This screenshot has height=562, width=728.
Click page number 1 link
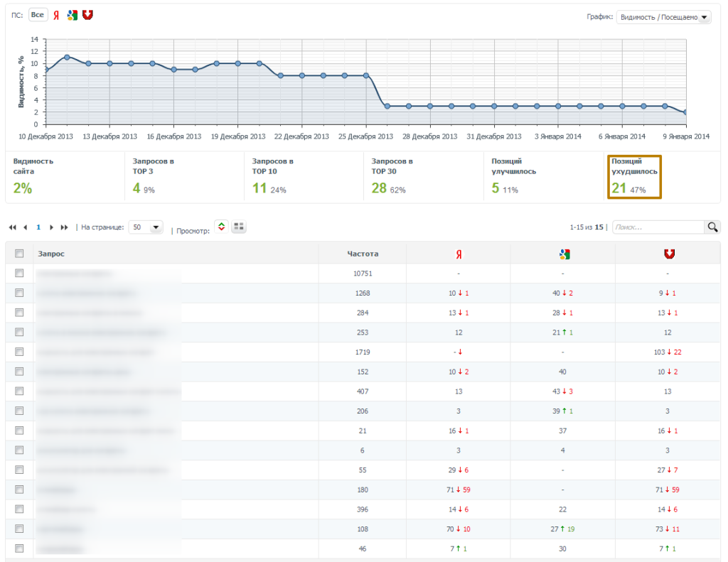point(38,227)
